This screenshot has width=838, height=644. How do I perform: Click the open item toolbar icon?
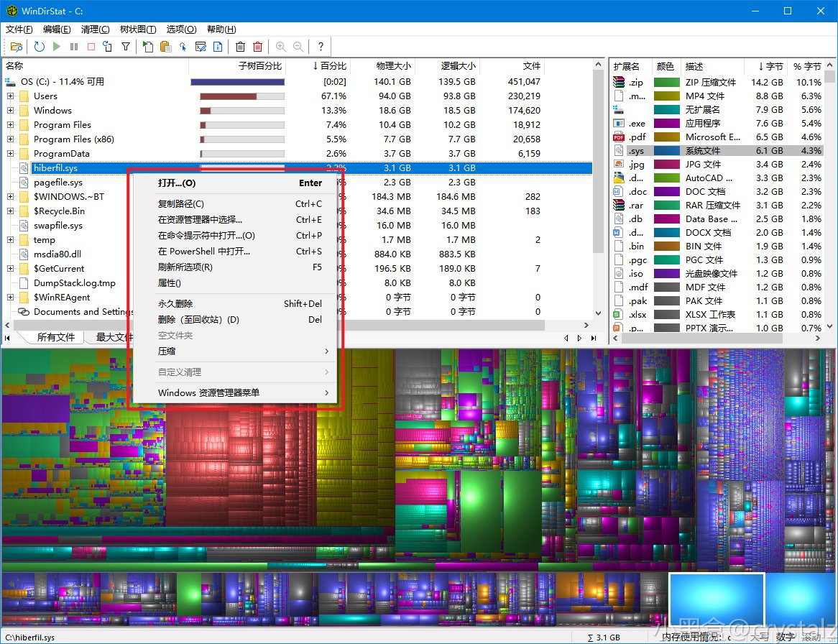pos(148,47)
